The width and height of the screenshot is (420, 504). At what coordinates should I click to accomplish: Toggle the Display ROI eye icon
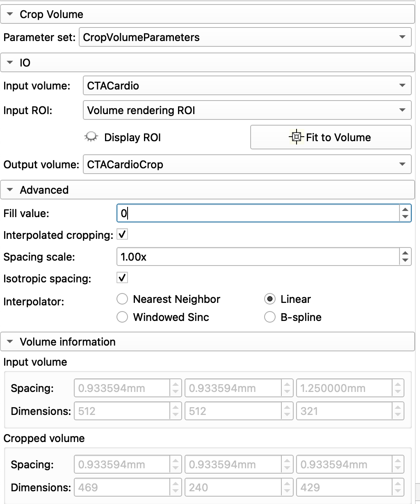point(91,137)
